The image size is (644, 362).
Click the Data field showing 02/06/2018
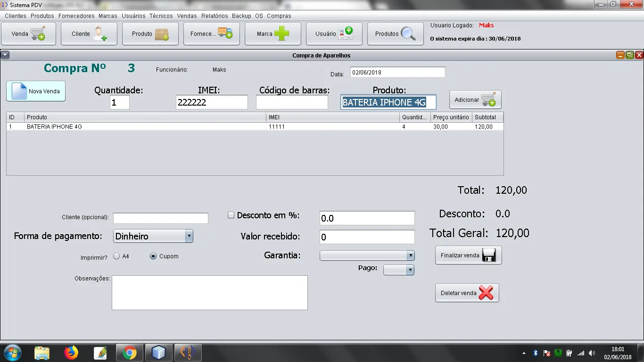[397, 73]
